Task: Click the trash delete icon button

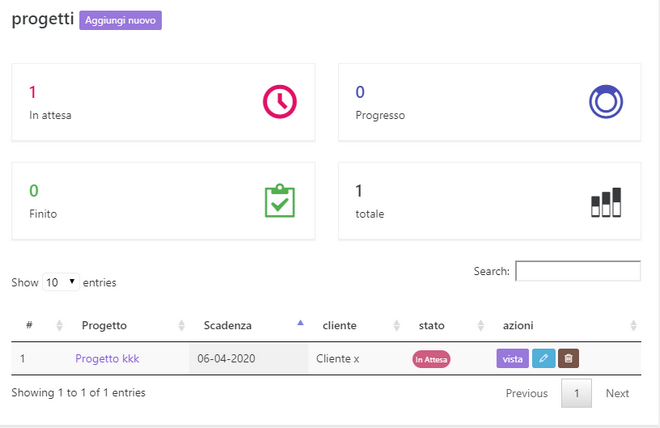Action: pos(568,358)
